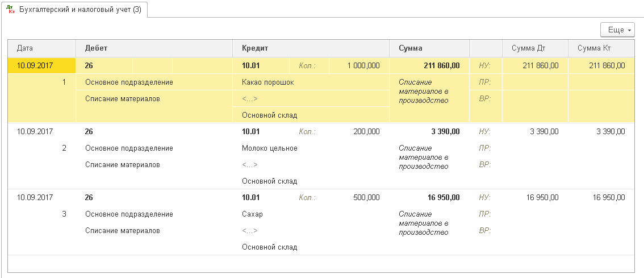
Task: Click the Дт/Кт icon on the tab
Action: 11,9
